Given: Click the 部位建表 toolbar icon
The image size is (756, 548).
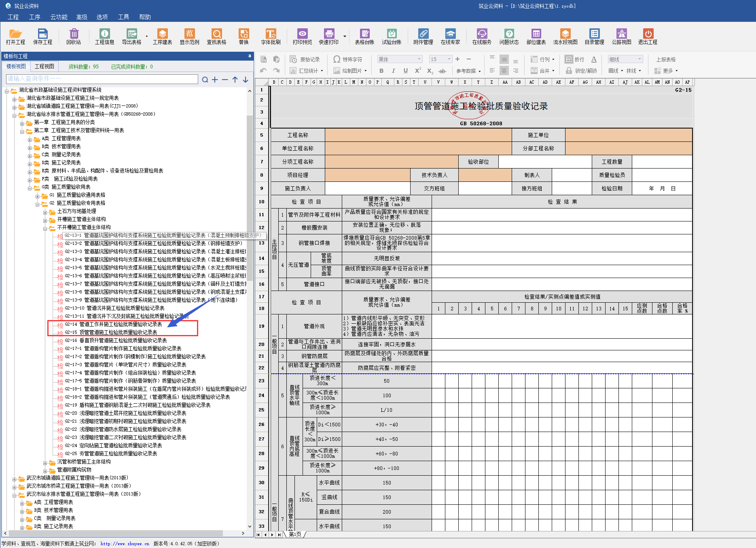Looking at the screenshot, I should [536, 36].
